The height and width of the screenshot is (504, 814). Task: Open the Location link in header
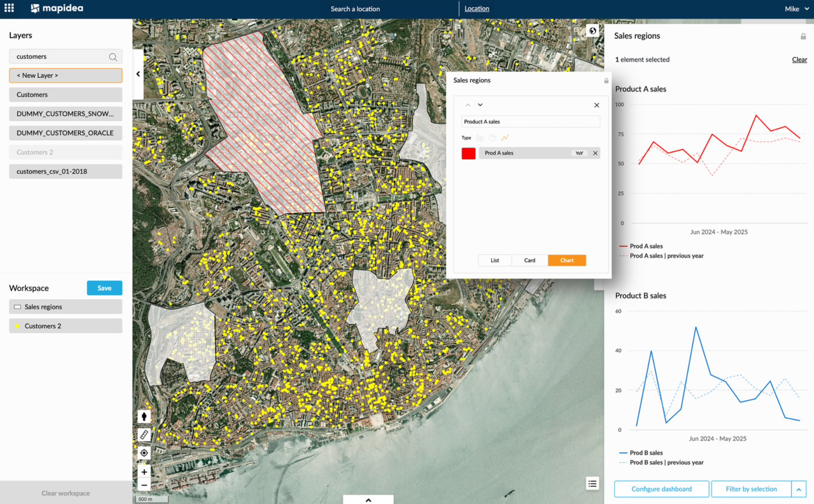tap(477, 8)
